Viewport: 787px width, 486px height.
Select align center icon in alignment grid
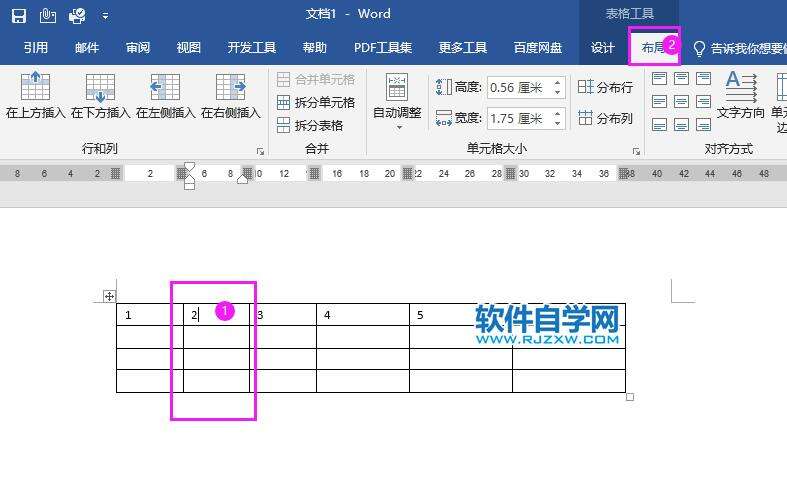point(681,101)
